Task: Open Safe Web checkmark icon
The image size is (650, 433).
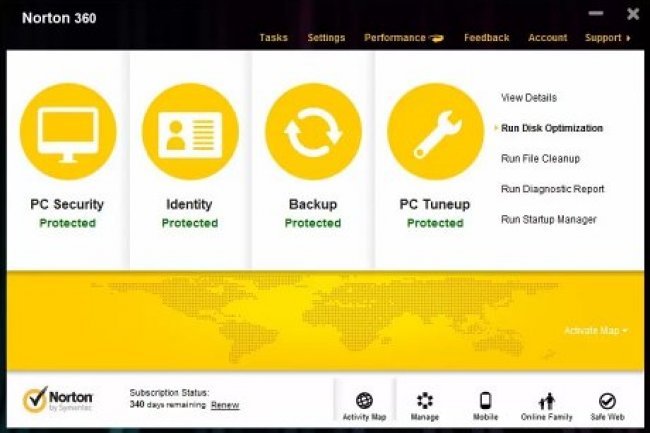Action: pyautogui.click(x=607, y=401)
